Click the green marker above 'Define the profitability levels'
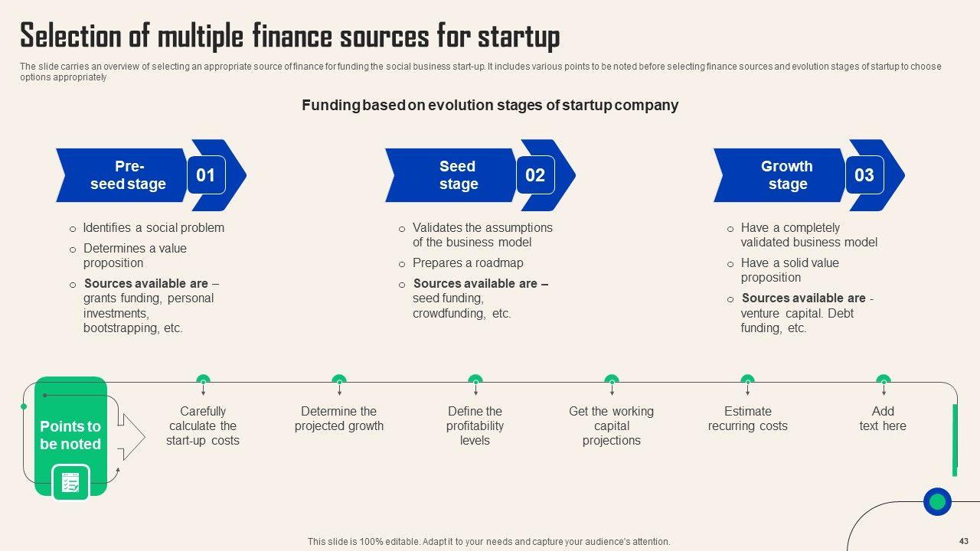 (x=475, y=380)
